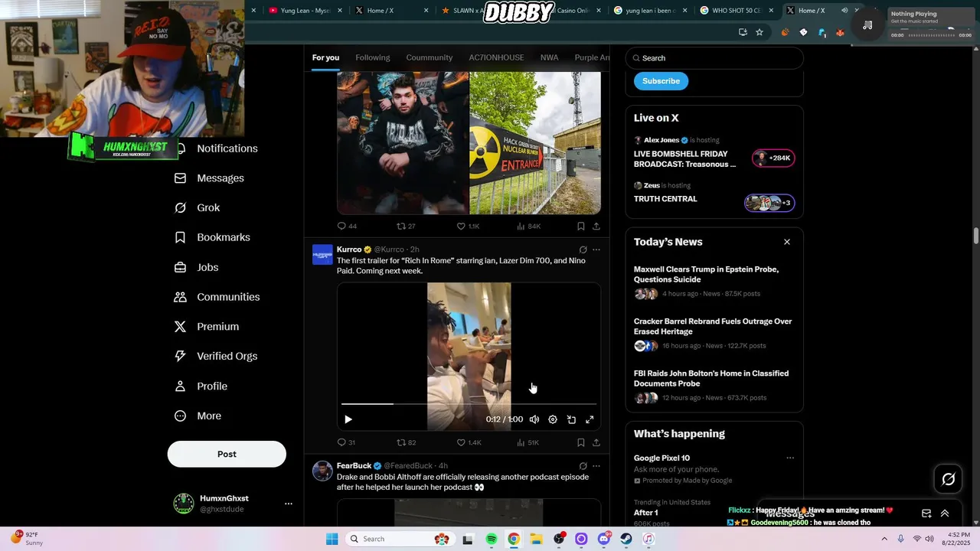Click the Subscribe button
Image resolution: width=980 pixels, height=551 pixels.
[661, 81]
